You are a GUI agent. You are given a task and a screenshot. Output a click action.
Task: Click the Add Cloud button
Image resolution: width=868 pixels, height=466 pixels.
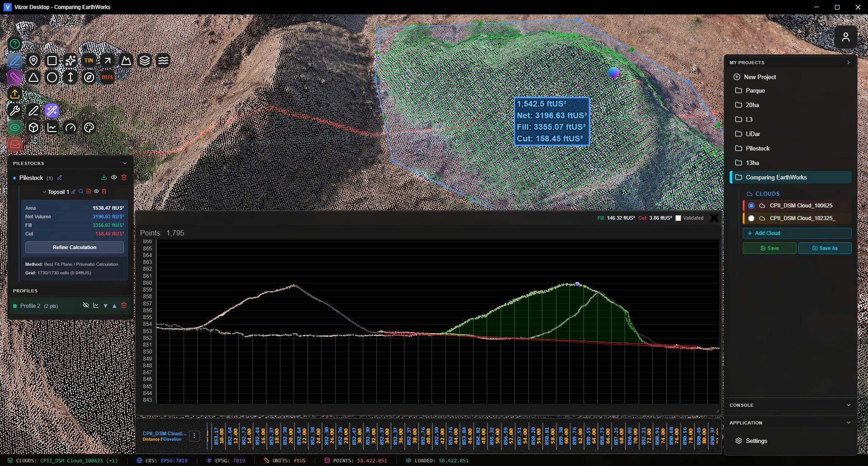coord(797,233)
